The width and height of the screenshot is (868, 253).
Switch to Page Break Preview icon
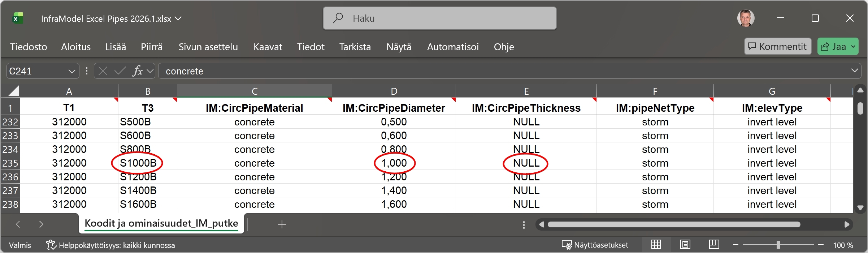714,245
